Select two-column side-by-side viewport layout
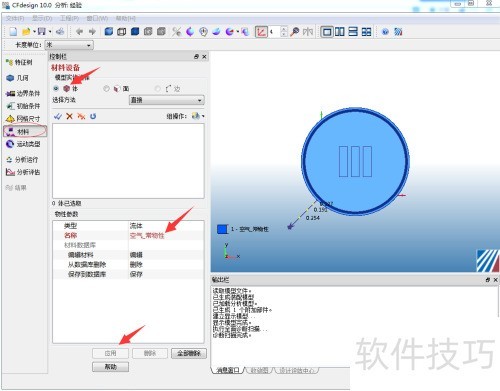 [340, 32]
